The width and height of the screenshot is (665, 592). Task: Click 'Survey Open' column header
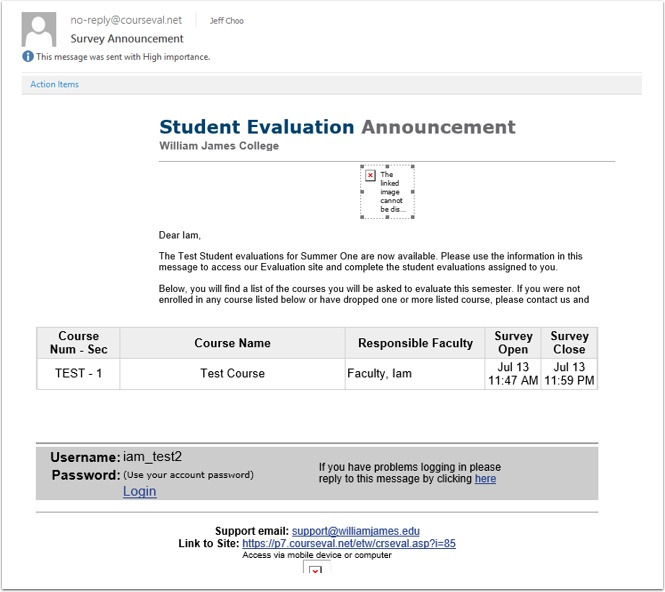tap(513, 343)
